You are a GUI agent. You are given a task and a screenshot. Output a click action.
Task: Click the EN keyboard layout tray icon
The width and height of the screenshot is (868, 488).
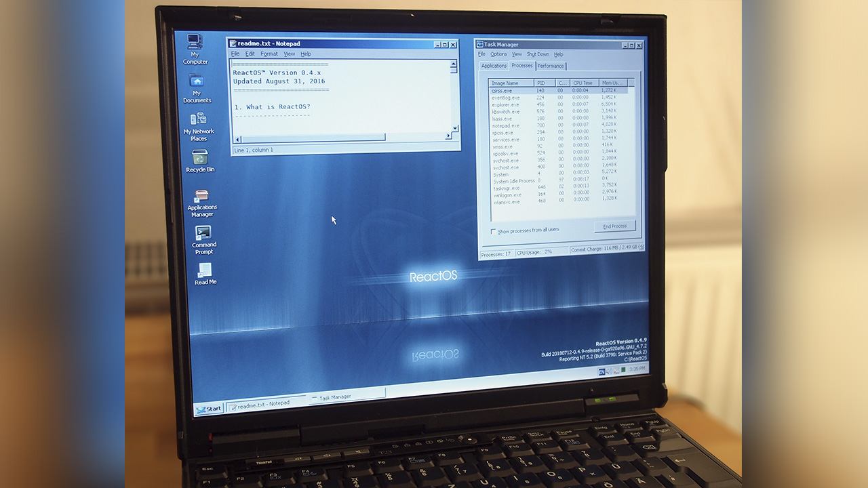click(601, 371)
